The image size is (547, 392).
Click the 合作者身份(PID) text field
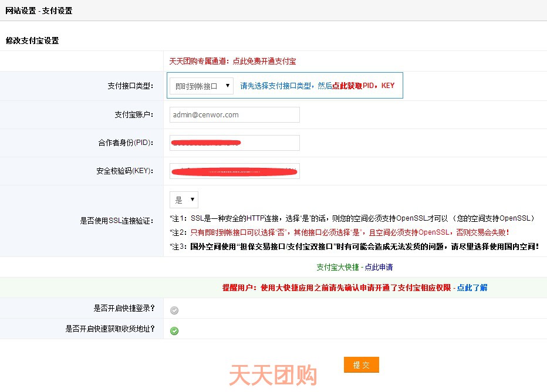[234, 143]
